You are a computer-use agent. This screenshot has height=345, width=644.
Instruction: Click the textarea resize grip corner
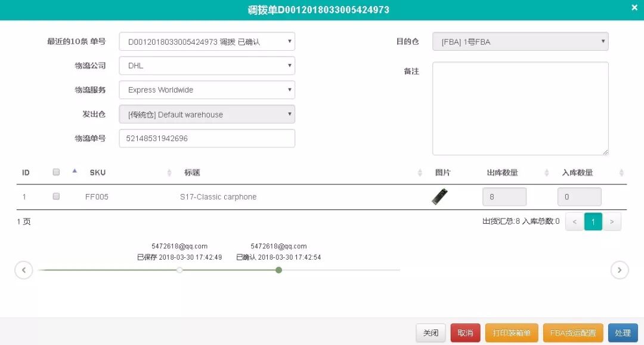pos(605,152)
